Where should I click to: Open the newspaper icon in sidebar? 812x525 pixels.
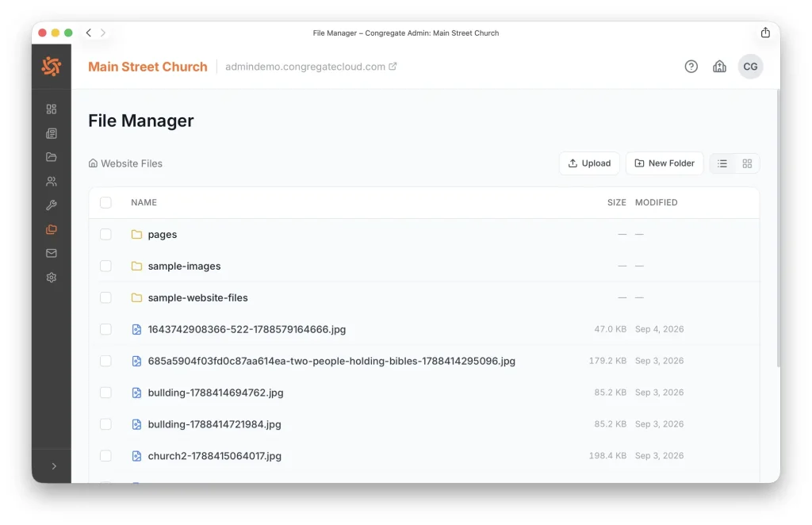[52, 133]
